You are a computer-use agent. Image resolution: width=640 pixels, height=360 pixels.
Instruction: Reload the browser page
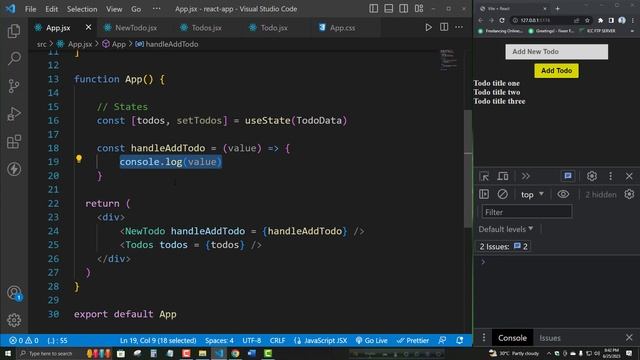tap(502, 20)
